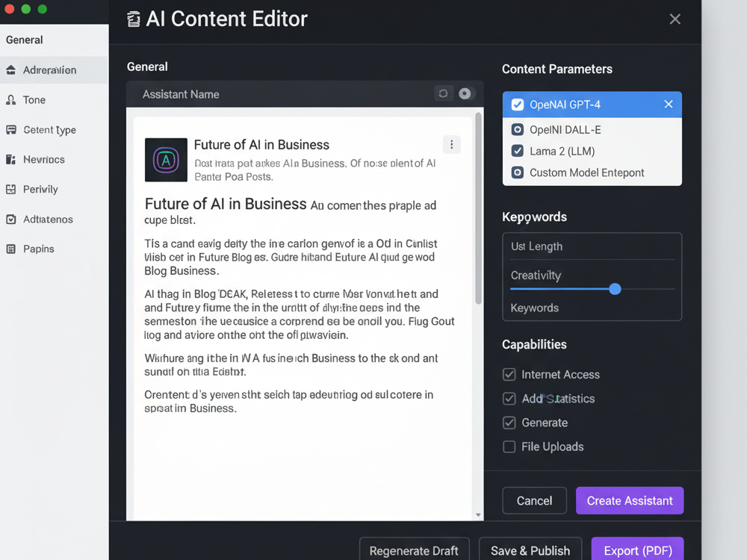
Task: Close the AI Content Editor dialog
Action: click(675, 19)
